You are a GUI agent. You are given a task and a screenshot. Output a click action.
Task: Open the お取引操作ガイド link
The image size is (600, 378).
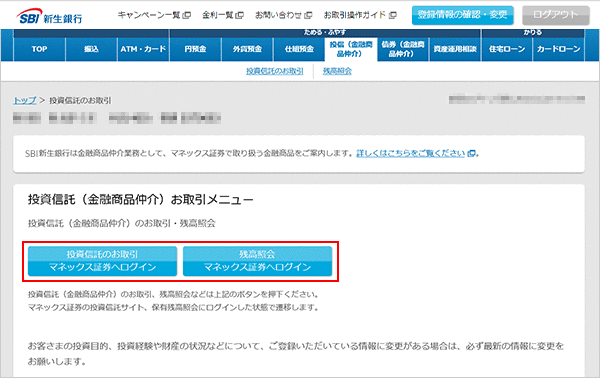(360, 15)
